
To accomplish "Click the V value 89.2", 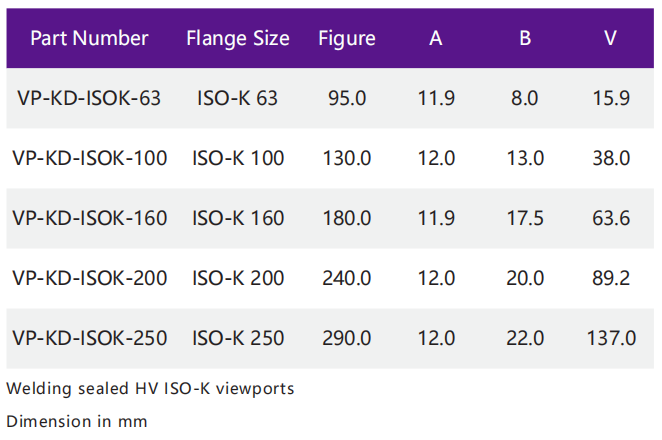I will (611, 278).
